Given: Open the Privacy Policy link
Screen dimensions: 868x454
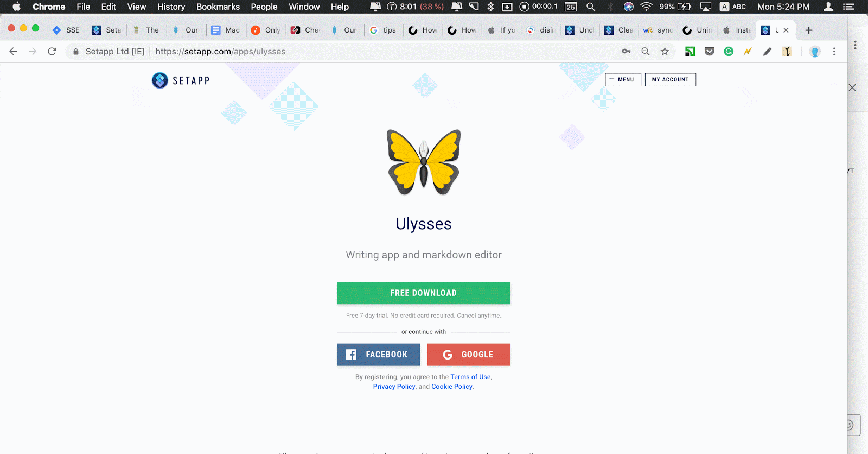Looking at the screenshot, I should [394, 387].
